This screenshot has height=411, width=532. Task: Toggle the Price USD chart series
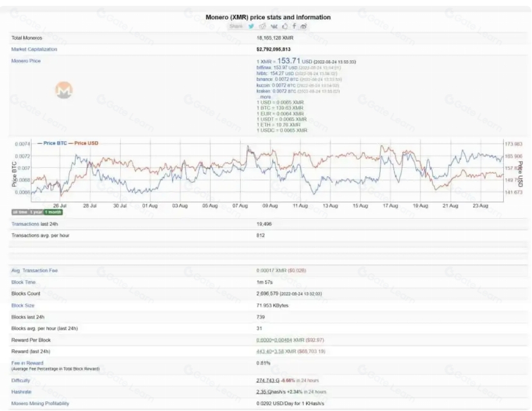tap(83, 143)
